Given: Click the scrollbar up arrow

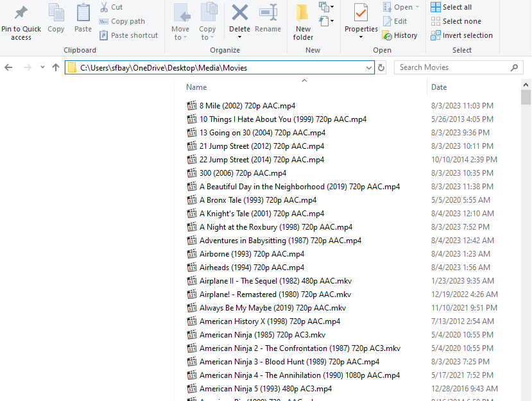Looking at the screenshot, I should [526, 85].
